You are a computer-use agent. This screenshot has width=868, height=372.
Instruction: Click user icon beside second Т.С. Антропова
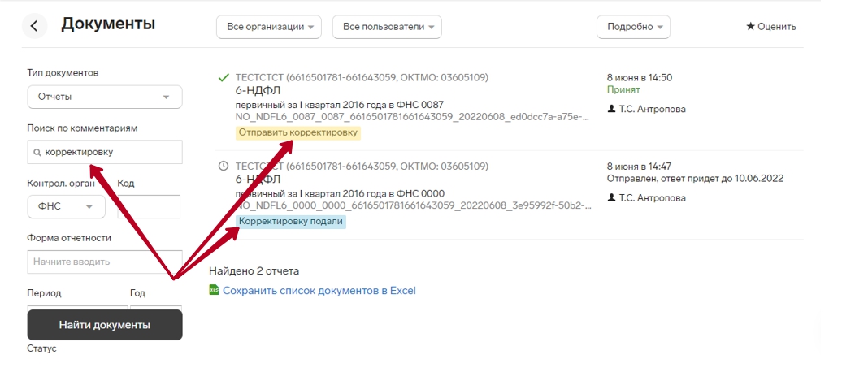(611, 197)
